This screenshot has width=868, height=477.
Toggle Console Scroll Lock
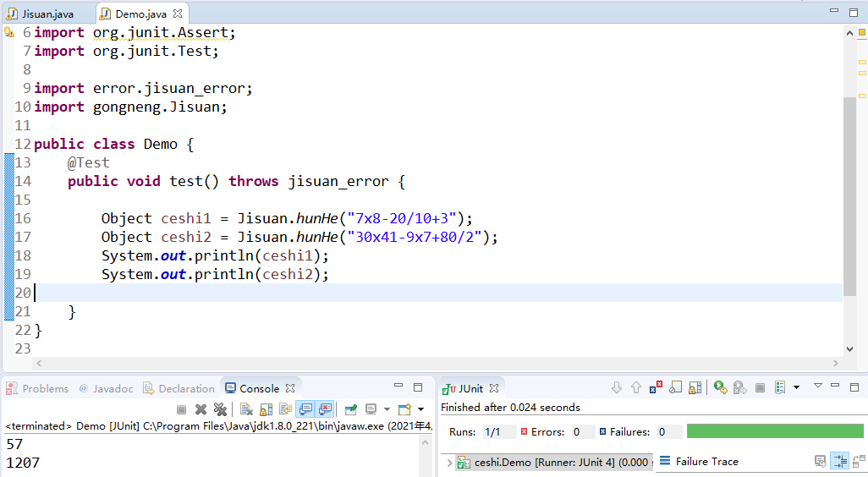click(266, 409)
